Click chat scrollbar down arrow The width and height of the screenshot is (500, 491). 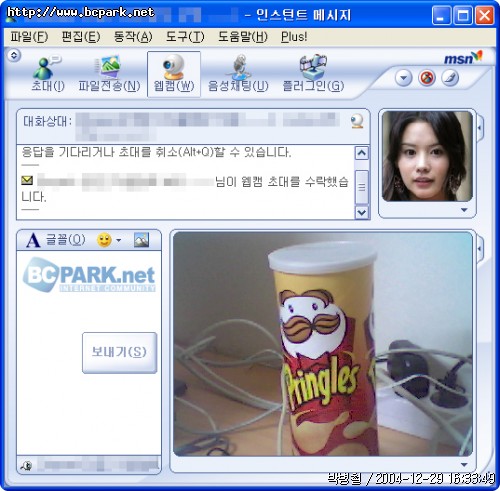362,212
